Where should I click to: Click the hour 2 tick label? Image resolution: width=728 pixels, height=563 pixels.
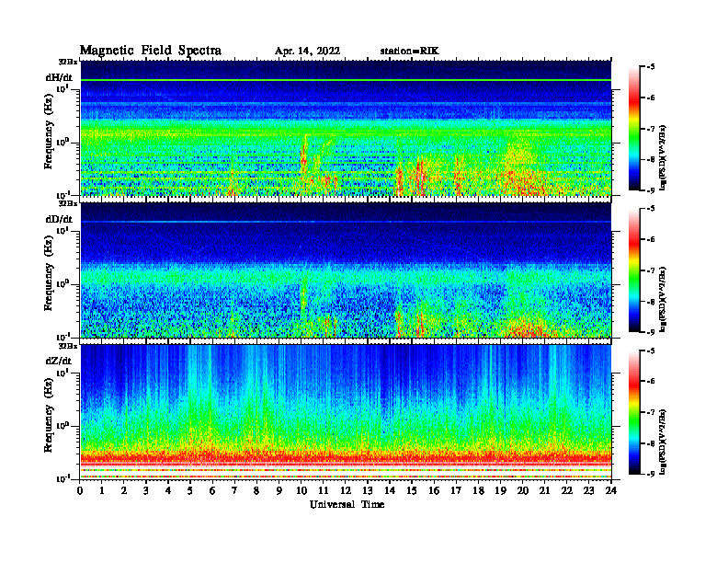[124, 490]
